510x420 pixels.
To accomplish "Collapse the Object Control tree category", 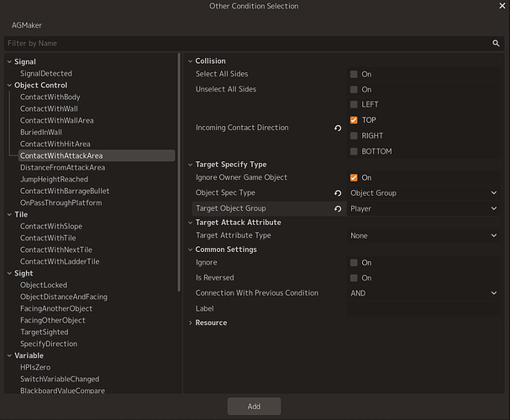I will click(x=9, y=85).
